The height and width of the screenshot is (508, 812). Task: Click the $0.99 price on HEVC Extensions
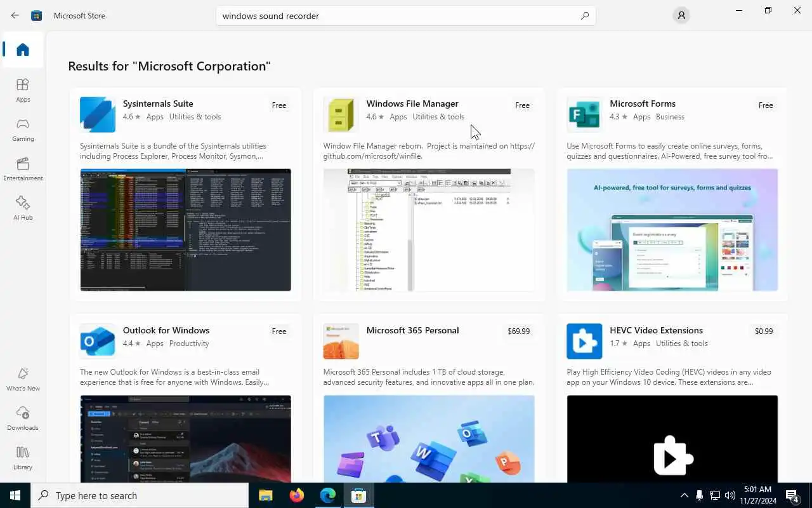coord(764,331)
